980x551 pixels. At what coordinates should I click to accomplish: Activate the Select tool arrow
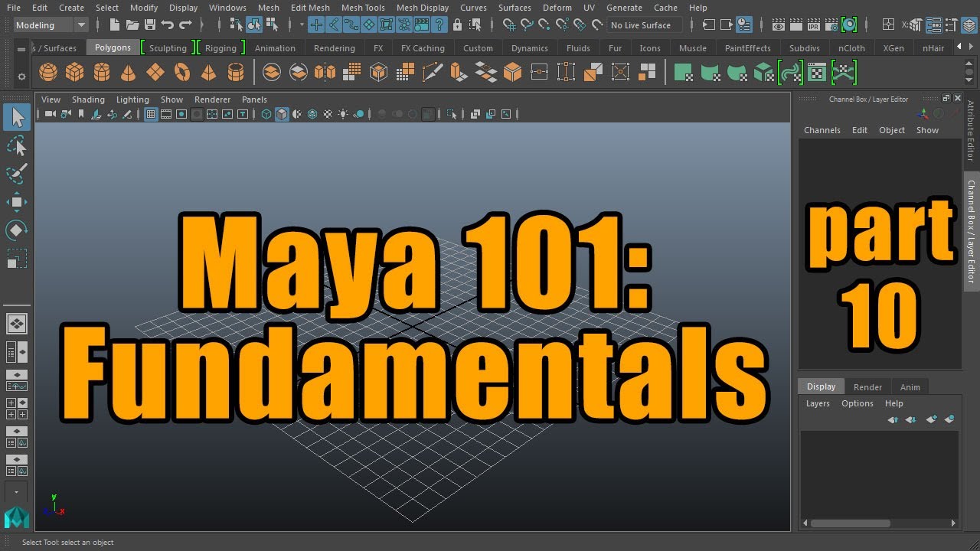(x=17, y=117)
